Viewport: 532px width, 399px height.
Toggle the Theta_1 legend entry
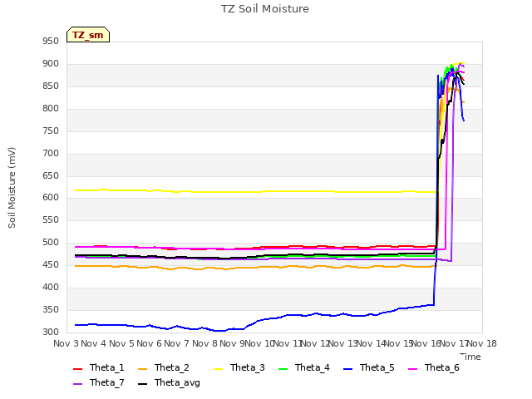tap(99, 367)
